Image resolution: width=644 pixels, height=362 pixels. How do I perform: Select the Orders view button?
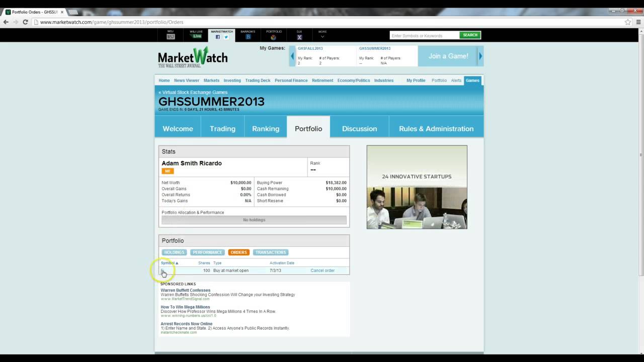coord(239,252)
